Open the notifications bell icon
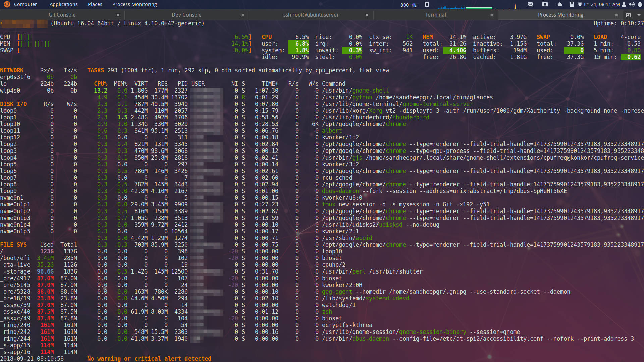 [x=640, y=4]
